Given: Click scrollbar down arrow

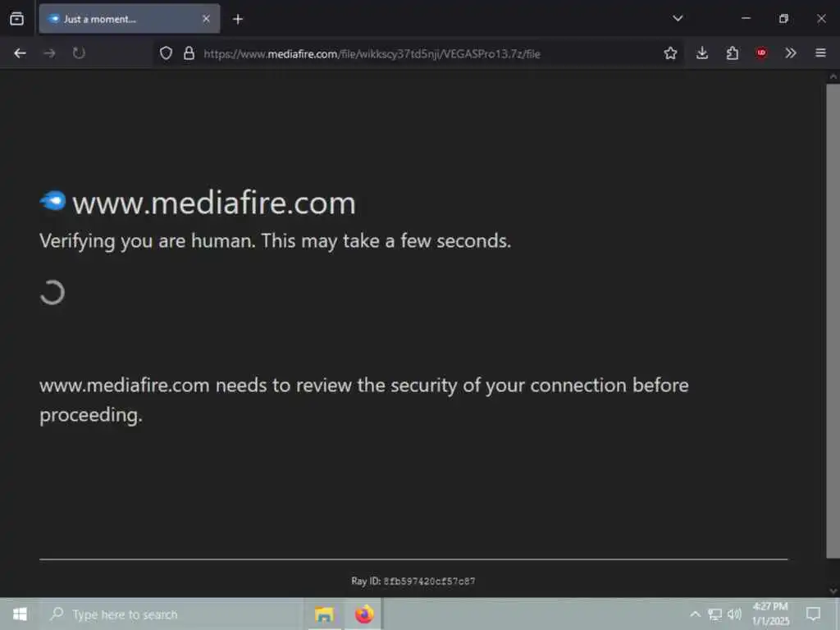Looking at the screenshot, I should (833, 591).
